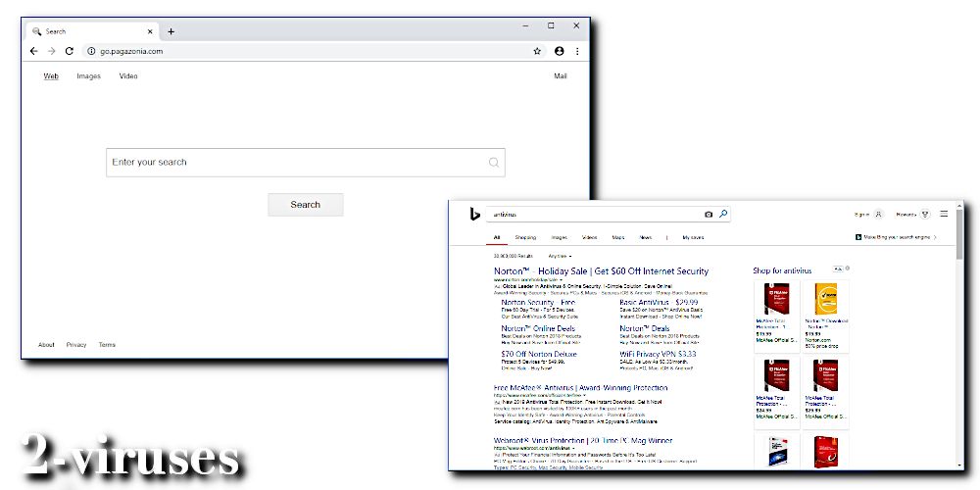Viewport: 980px width, 490px height.
Task: Open Norton Online Deals sublink
Action: [538, 328]
